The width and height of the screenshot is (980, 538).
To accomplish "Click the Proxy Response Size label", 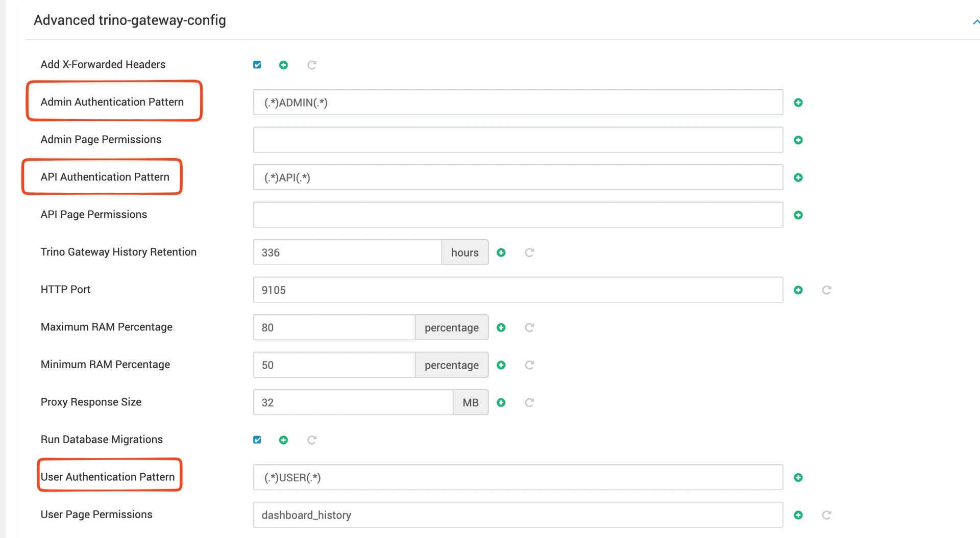I will 91,402.
